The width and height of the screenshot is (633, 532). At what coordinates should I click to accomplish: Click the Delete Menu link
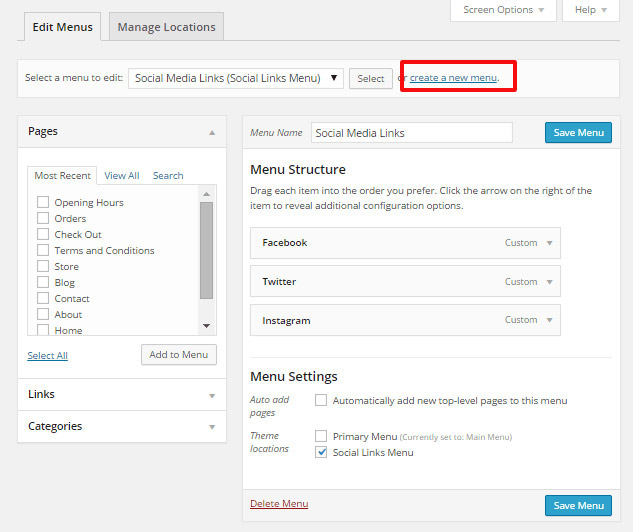point(279,504)
